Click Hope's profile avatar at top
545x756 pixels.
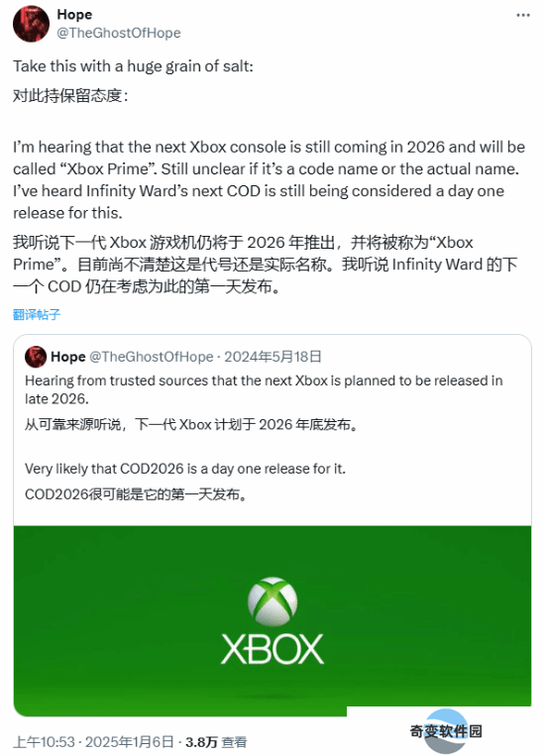pyautogui.click(x=31, y=24)
